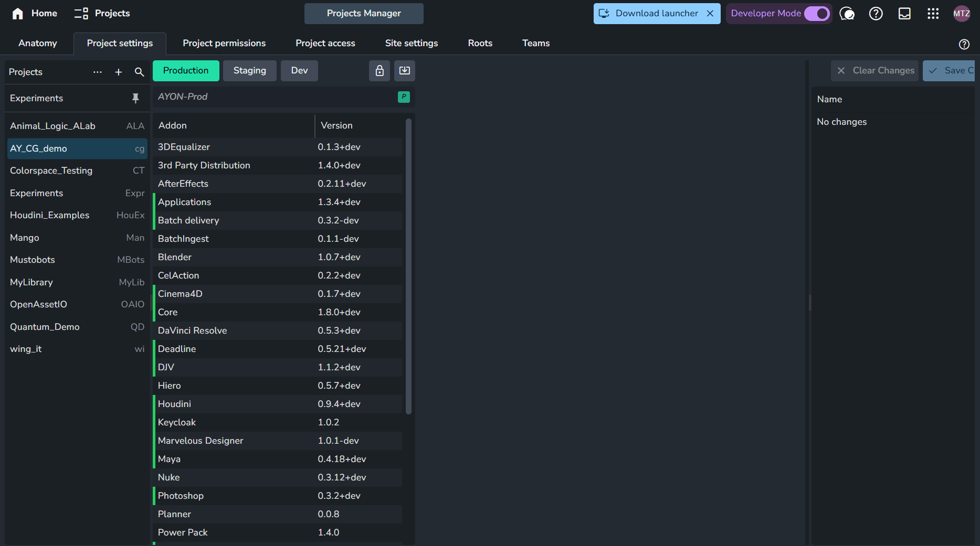Switch to Dev bundle variant
This screenshot has height=546, width=980.
299,71
